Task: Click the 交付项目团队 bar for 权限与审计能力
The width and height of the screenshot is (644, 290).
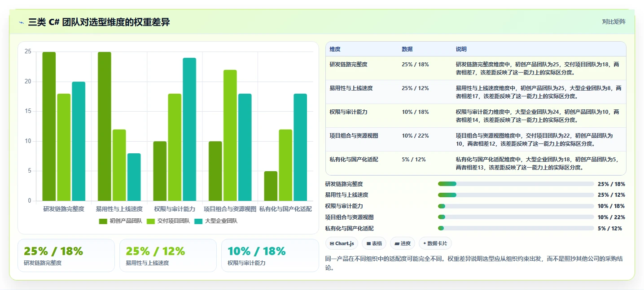Action: tap(175, 147)
